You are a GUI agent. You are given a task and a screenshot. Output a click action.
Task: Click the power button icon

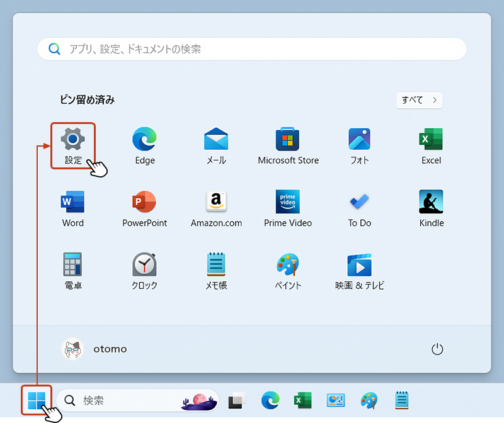[437, 349]
